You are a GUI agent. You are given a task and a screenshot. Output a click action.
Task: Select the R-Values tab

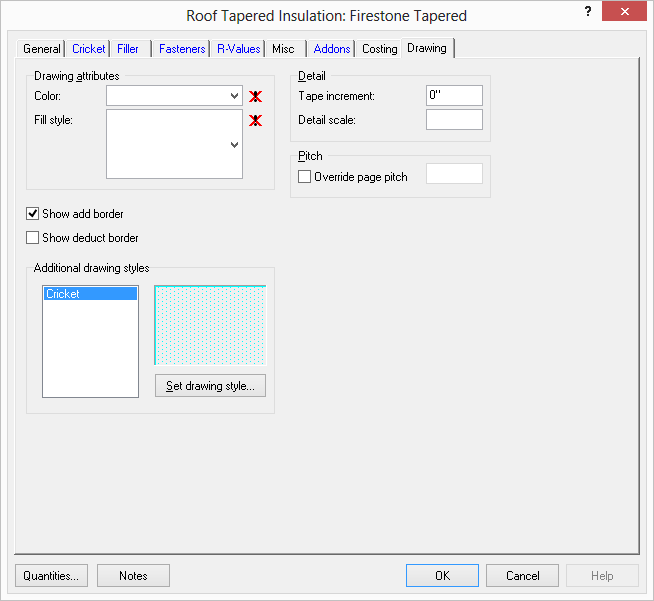pyautogui.click(x=238, y=49)
